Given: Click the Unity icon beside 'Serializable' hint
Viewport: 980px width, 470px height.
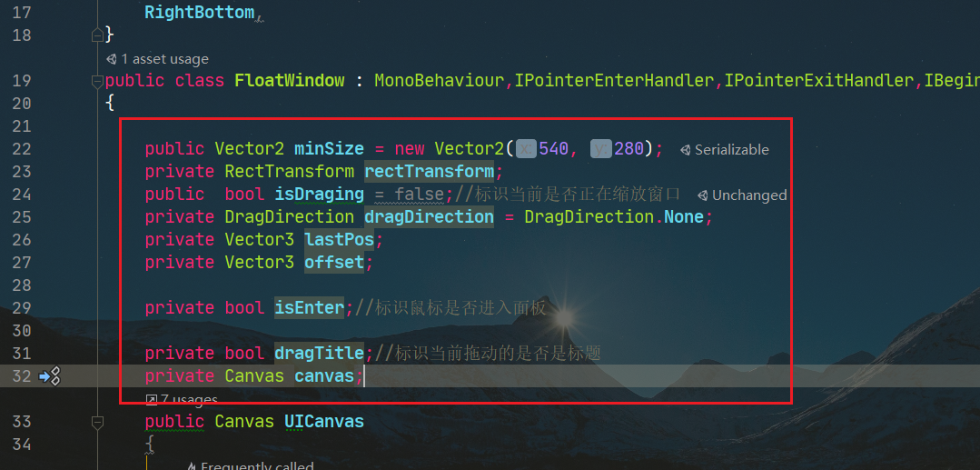Looking at the screenshot, I should (x=685, y=150).
